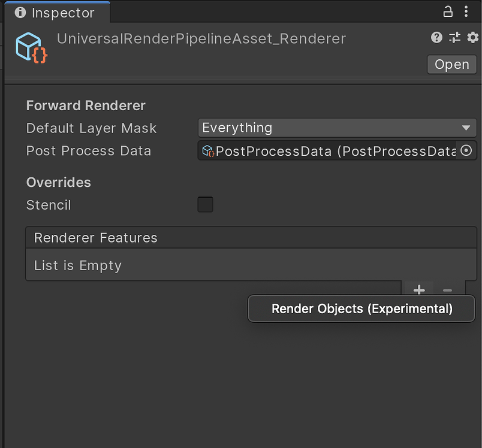The height and width of the screenshot is (448, 482).
Task: Open the asset settings gear menu
Action: pos(472,38)
